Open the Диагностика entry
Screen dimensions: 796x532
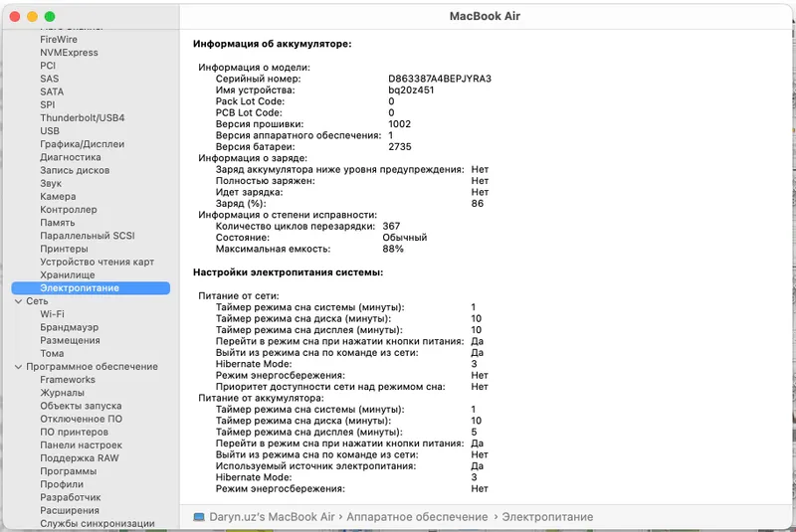pyautogui.click(x=71, y=157)
